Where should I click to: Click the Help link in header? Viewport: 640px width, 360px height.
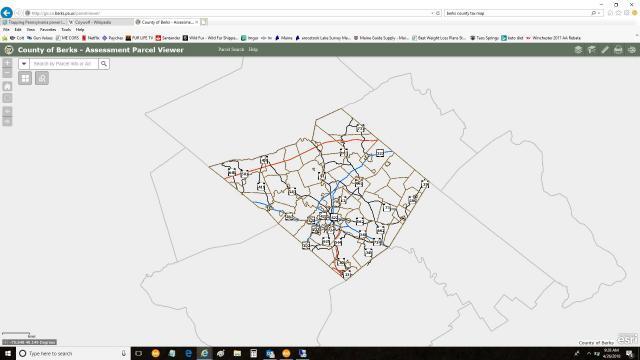[x=253, y=49]
